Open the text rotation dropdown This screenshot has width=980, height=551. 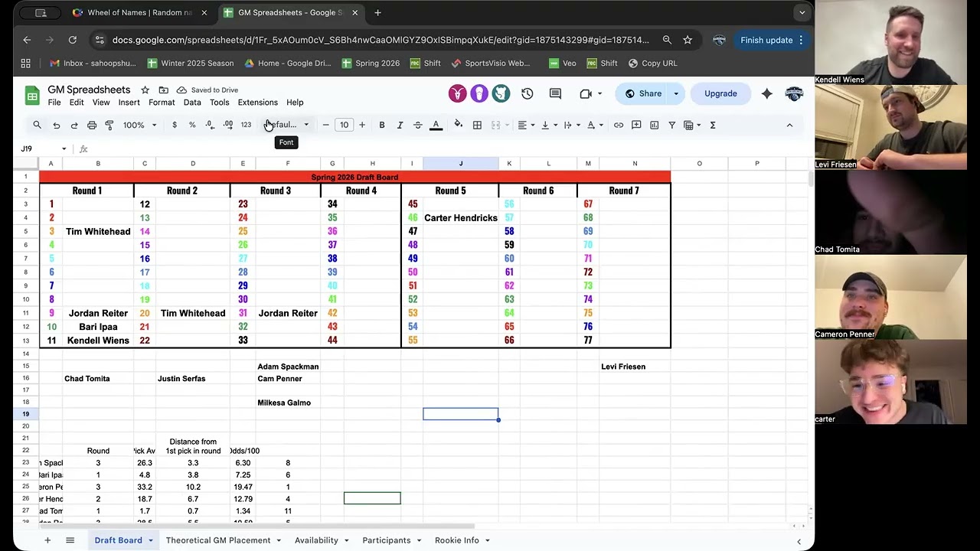coord(594,125)
